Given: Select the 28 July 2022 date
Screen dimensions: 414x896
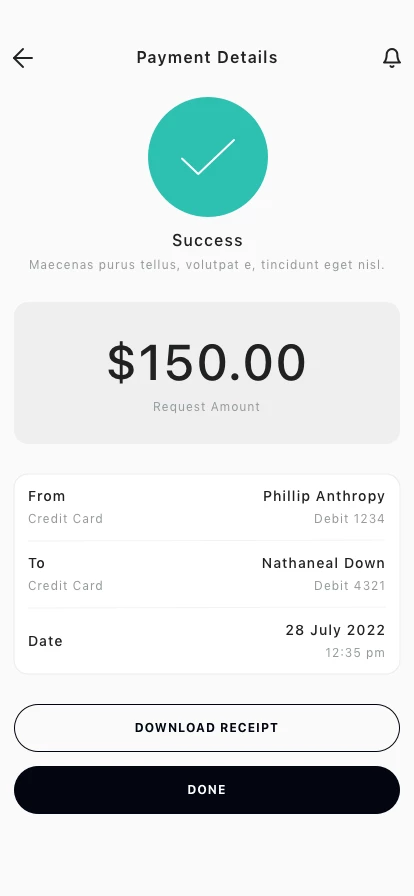Looking at the screenshot, I should point(336,630).
